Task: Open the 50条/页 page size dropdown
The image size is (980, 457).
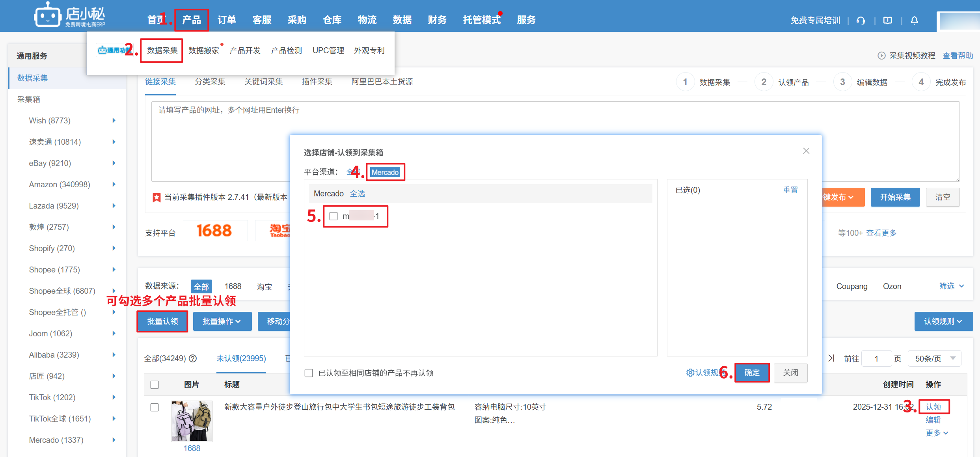Action: click(x=934, y=358)
